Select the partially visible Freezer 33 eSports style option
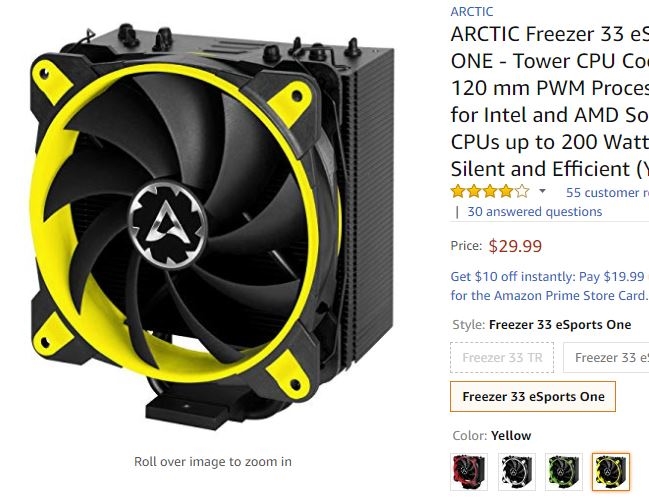 click(606, 357)
